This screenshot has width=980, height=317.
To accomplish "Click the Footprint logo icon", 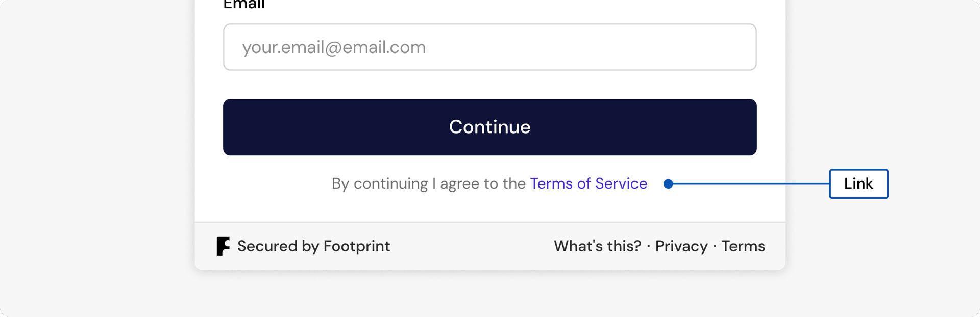I will click(223, 246).
